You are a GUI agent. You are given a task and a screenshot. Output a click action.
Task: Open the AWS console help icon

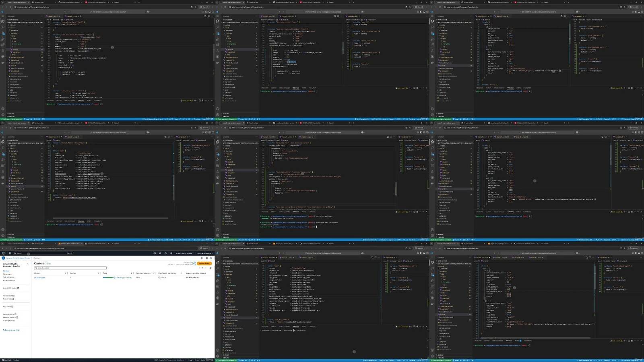point(165,253)
